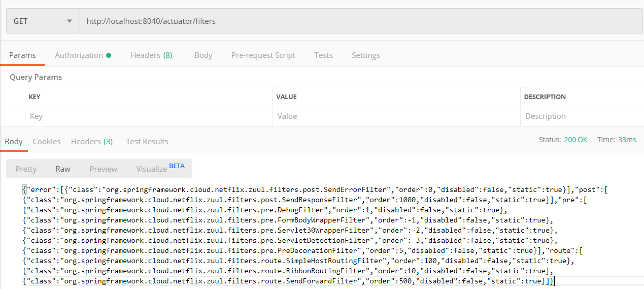Click the SimpleHostRoutingFilter line in response
Screen dimensions: 644x289
coord(298,261)
